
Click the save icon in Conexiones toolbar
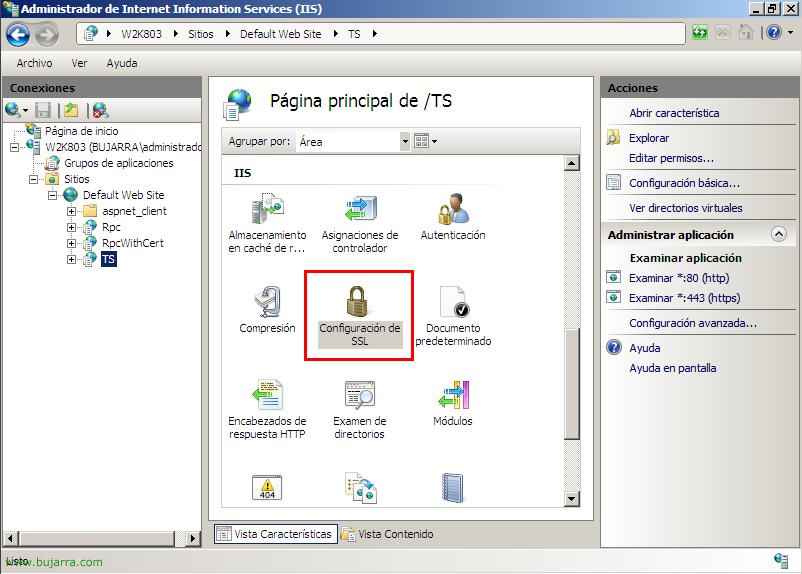pos(43,110)
